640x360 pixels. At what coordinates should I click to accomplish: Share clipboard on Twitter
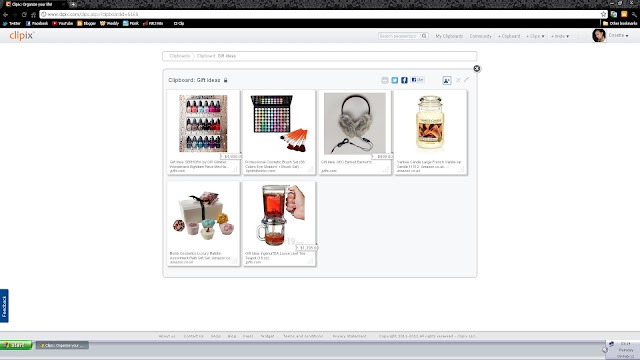[x=394, y=80]
